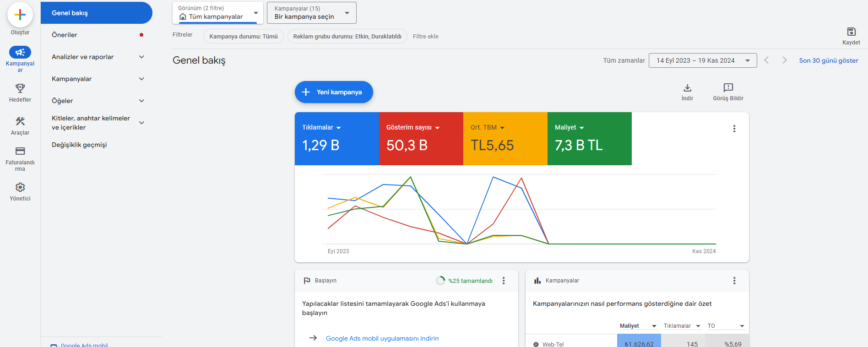The width and height of the screenshot is (868, 347).
Task: Open the Yönetici gear icon
Action: [20, 187]
